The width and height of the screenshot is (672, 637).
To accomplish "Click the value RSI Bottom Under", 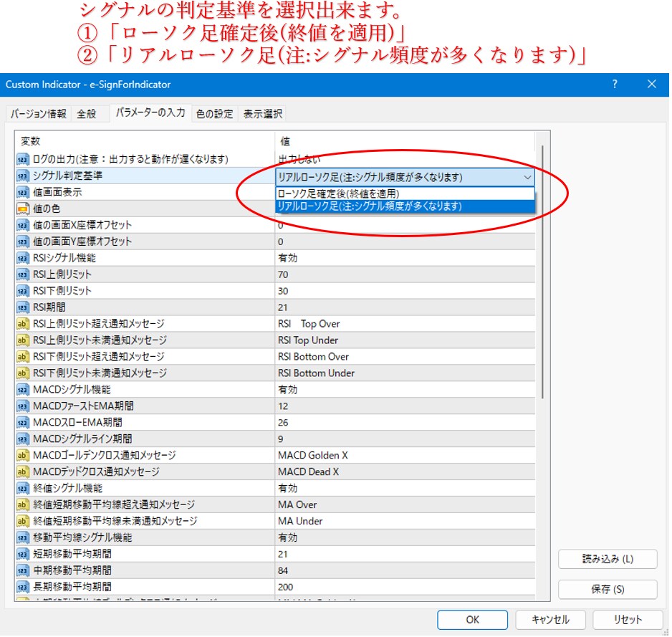I will point(316,373).
